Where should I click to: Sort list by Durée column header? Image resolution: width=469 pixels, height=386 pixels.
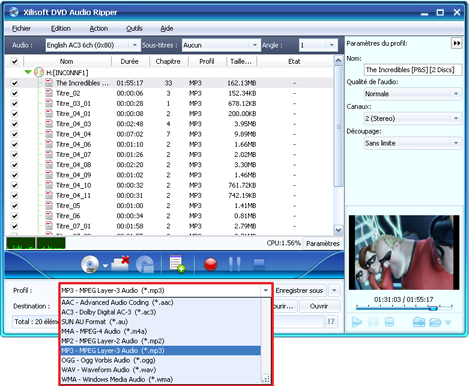point(130,61)
